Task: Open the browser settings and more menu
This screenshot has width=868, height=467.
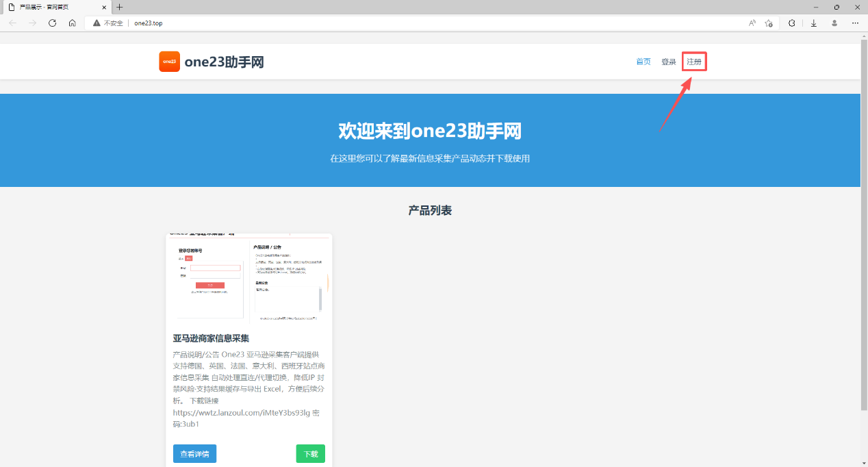Action: [x=855, y=23]
